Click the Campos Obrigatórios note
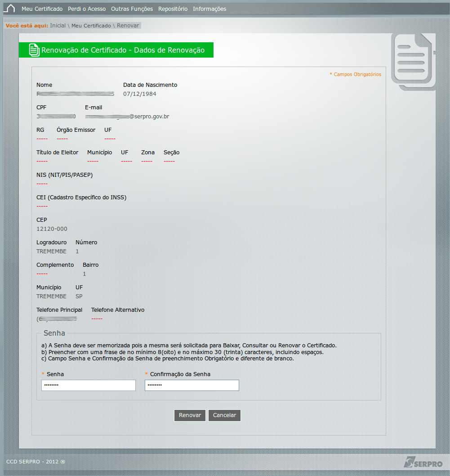 [x=356, y=74]
